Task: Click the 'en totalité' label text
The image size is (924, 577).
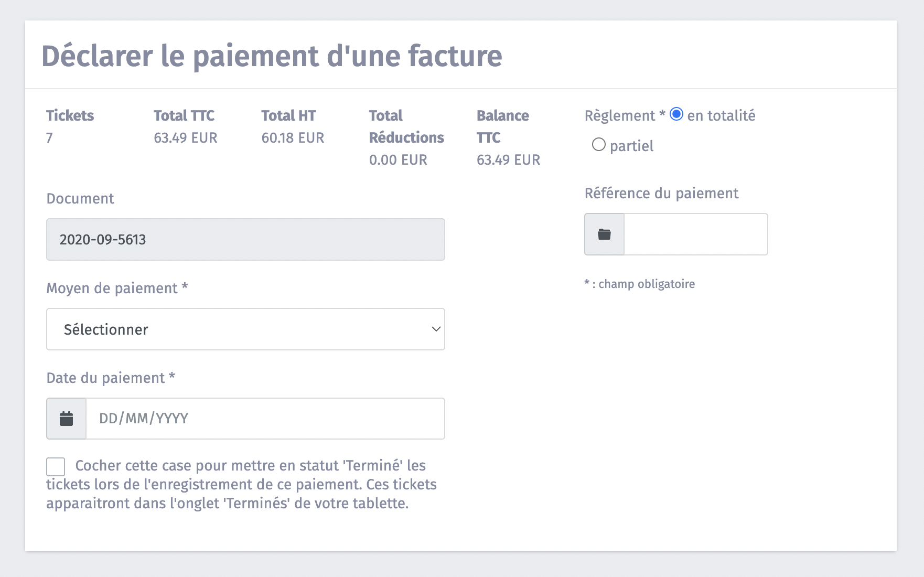Action: 721,116
